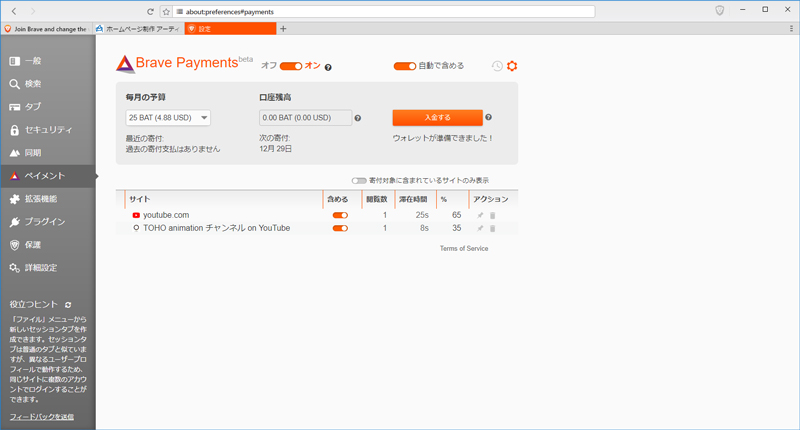The height and width of the screenshot is (430, 800).
Task: Reload the page with the refresh icon
Action: (150, 11)
